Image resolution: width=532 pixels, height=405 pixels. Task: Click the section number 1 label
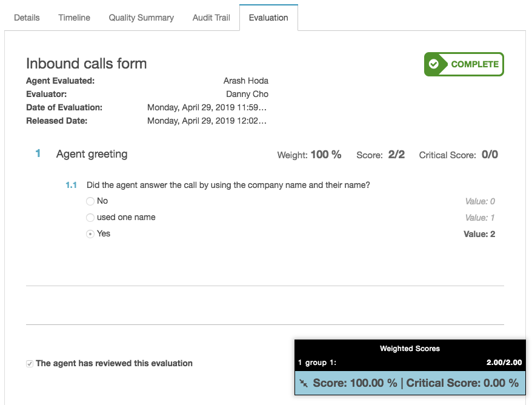click(x=38, y=153)
